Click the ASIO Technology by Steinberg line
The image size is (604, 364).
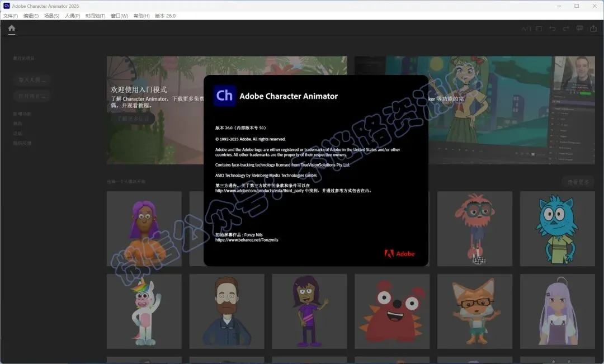(x=266, y=175)
